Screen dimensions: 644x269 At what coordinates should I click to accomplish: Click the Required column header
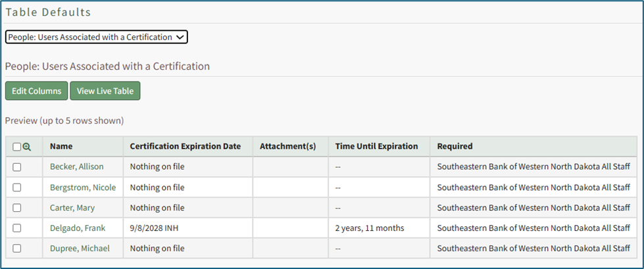click(455, 147)
